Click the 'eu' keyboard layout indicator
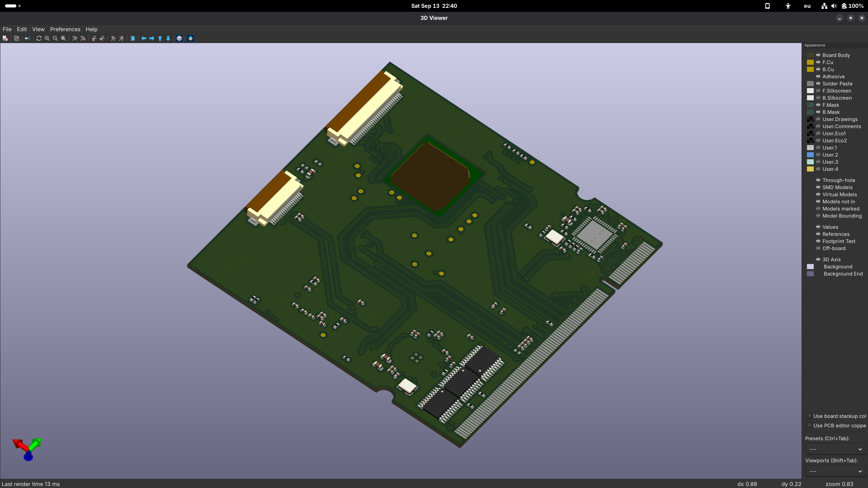 (x=807, y=6)
